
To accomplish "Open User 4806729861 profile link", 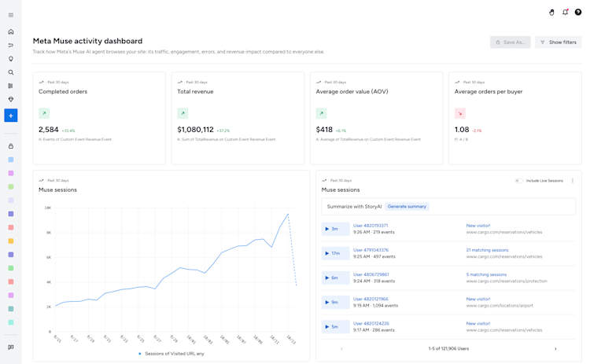I will (371, 274).
